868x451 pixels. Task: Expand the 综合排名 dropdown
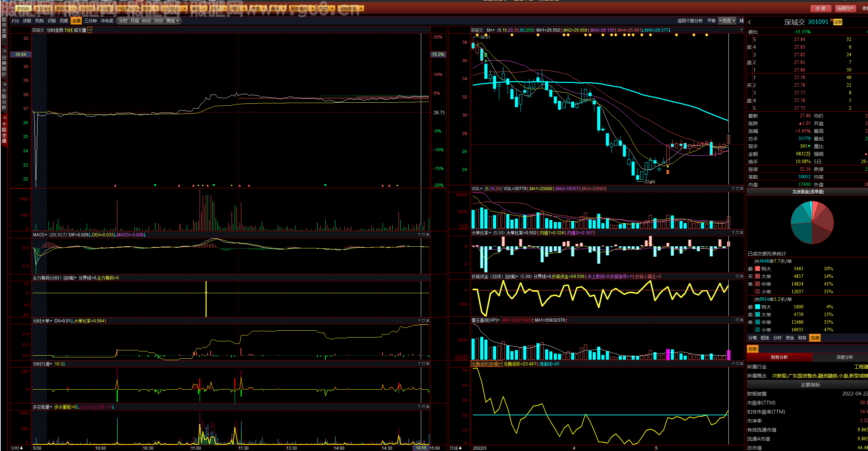point(361,8)
